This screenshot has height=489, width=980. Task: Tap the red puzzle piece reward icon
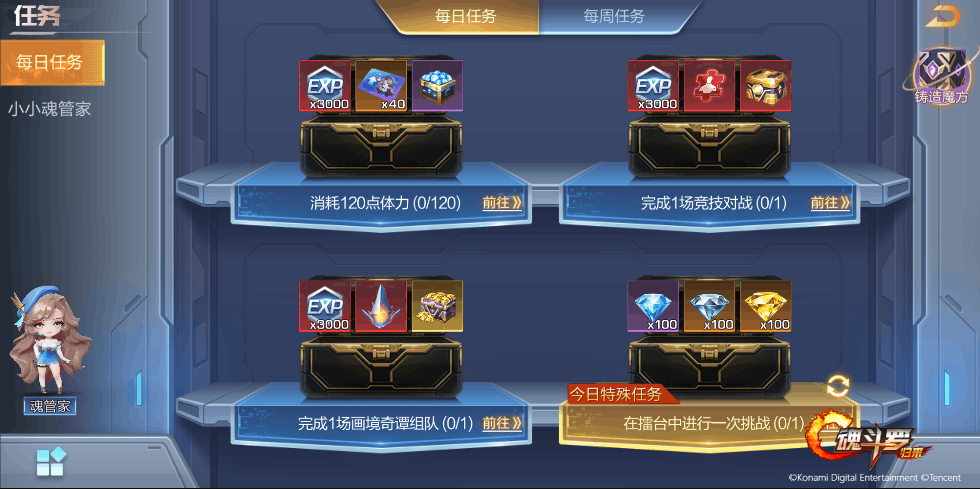(x=709, y=86)
